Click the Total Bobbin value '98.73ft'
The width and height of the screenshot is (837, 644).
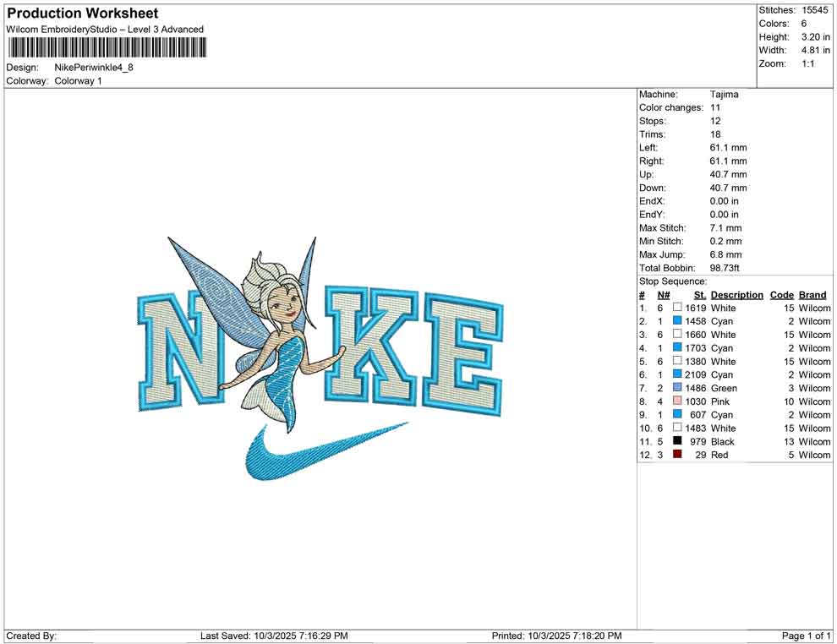[x=725, y=268]
